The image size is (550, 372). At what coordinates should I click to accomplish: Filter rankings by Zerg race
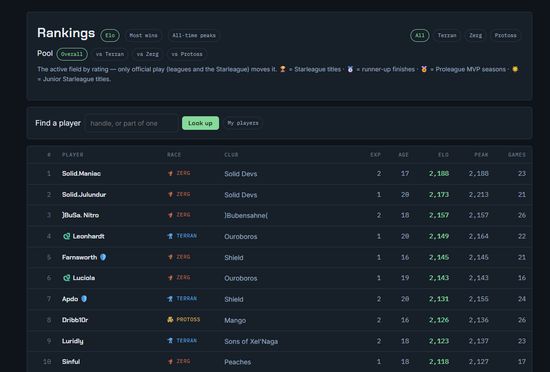click(475, 35)
